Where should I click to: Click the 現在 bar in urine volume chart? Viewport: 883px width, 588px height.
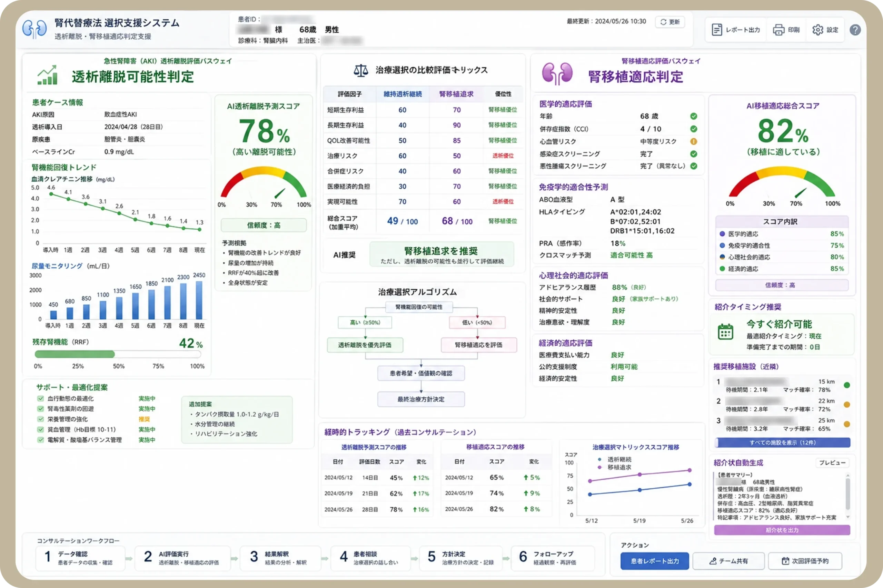[199, 300]
